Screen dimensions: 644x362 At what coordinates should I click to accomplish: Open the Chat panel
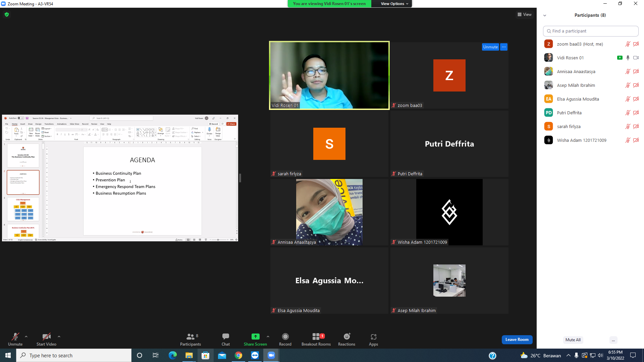[226, 339]
